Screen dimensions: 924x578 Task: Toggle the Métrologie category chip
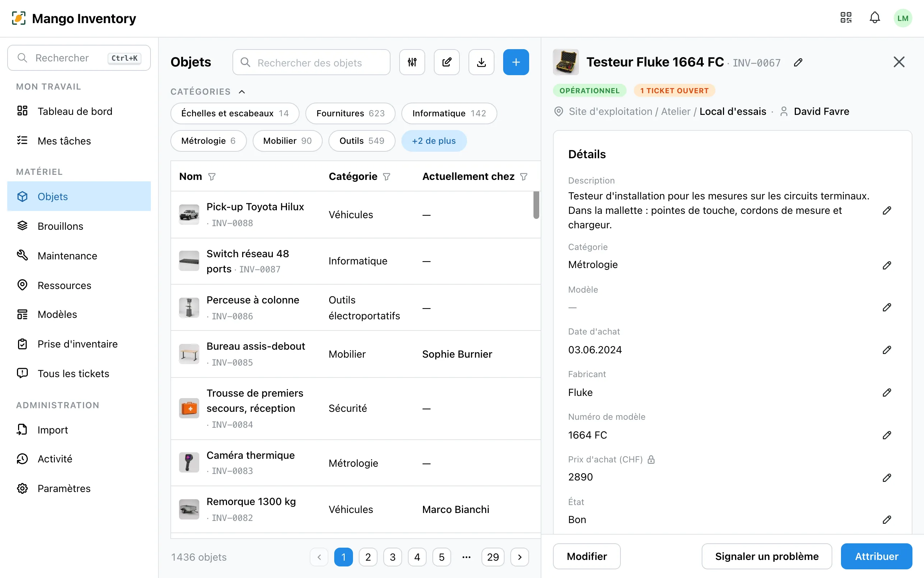(209, 141)
